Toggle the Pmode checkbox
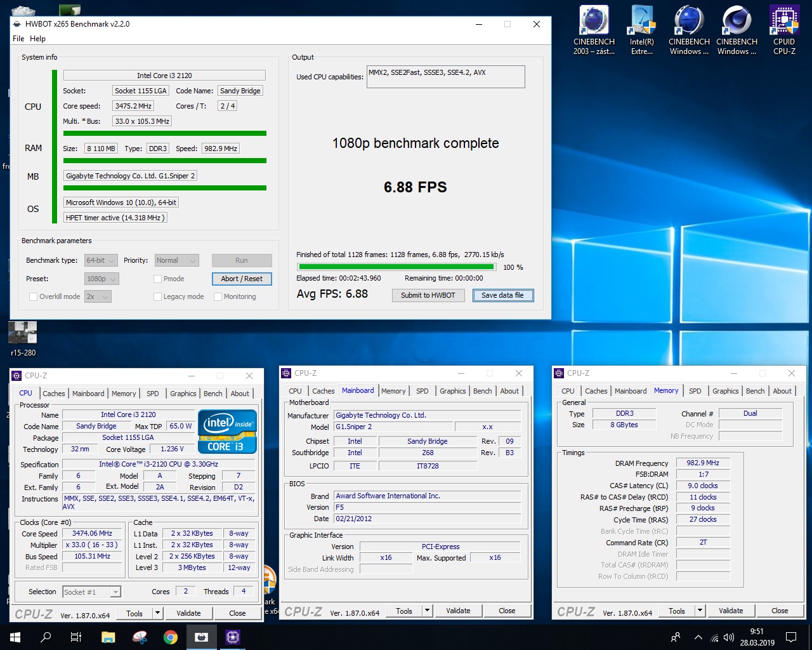Image resolution: width=812 pixels, height=650 pixels. click(157, 279)
